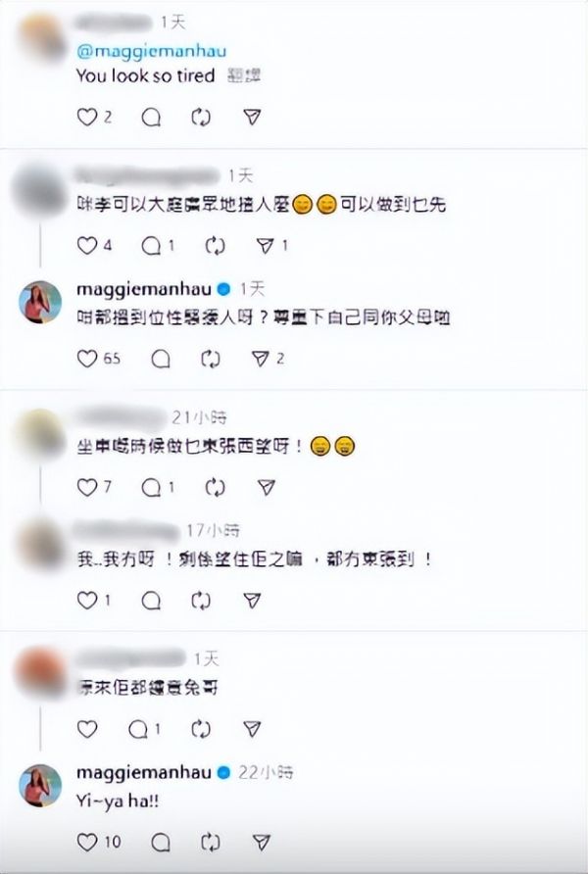Share the comment posted 17 hours ago

coord(252,601)
